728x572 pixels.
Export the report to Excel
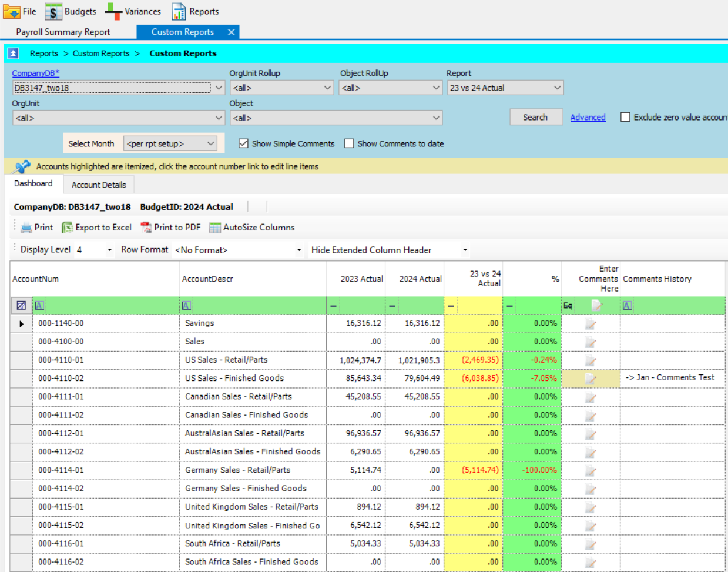coord(97,228)
